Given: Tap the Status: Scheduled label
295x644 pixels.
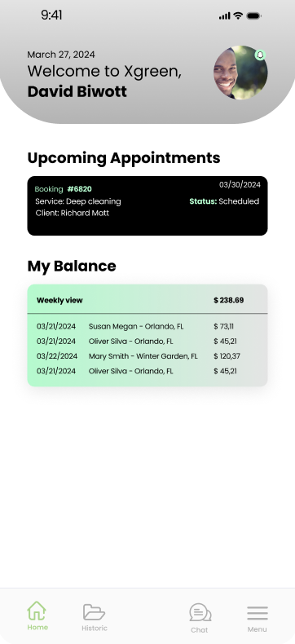Looking at the screenshot, I should [224, 201].
